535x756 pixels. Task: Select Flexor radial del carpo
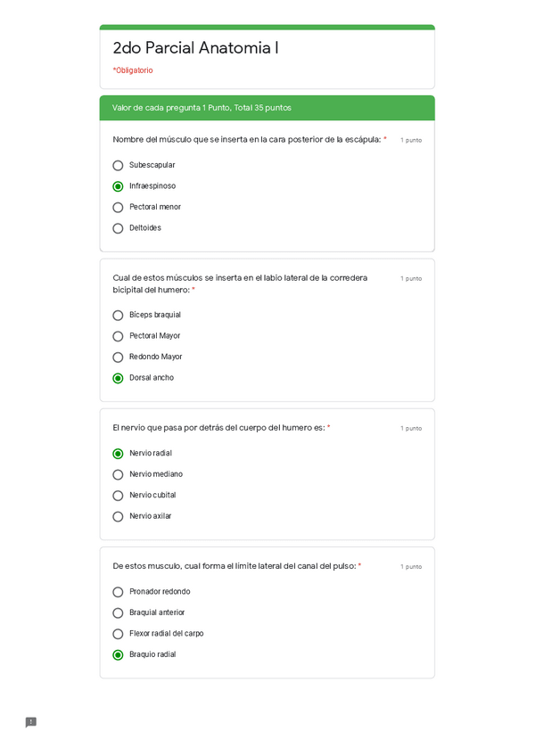(x=118, y=634)
